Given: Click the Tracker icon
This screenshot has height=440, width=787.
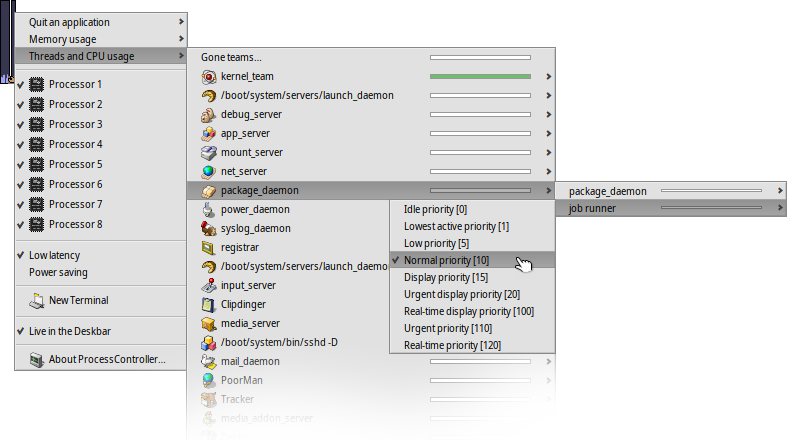Looking at the screenshot, I should tap(208, 399).
